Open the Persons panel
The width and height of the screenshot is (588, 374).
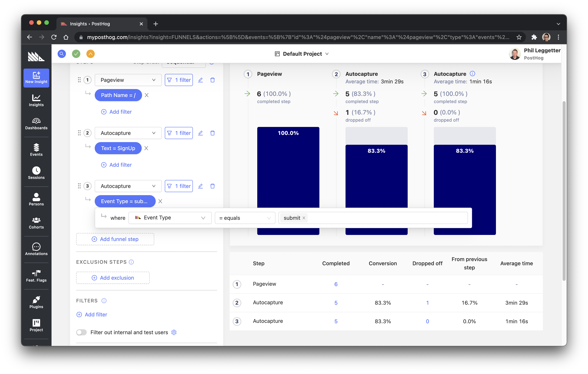(36, 198)
